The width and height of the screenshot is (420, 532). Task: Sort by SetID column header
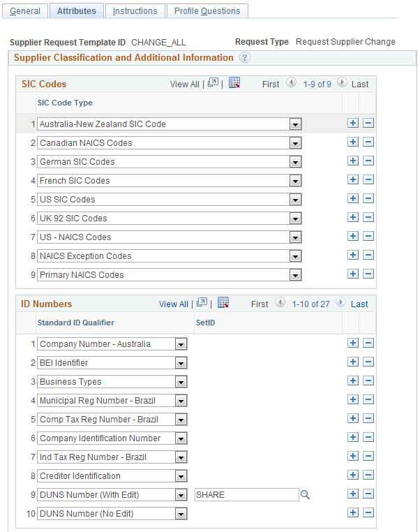(x=205, y=323)
